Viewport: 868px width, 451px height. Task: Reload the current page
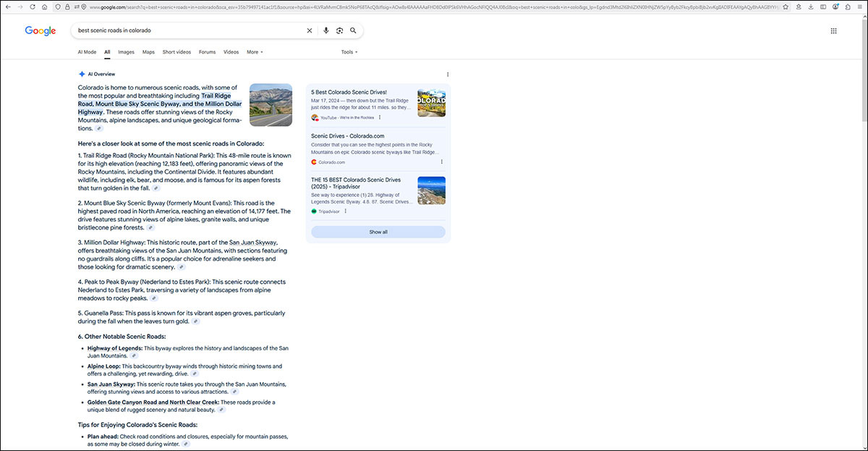coord(33,7)
